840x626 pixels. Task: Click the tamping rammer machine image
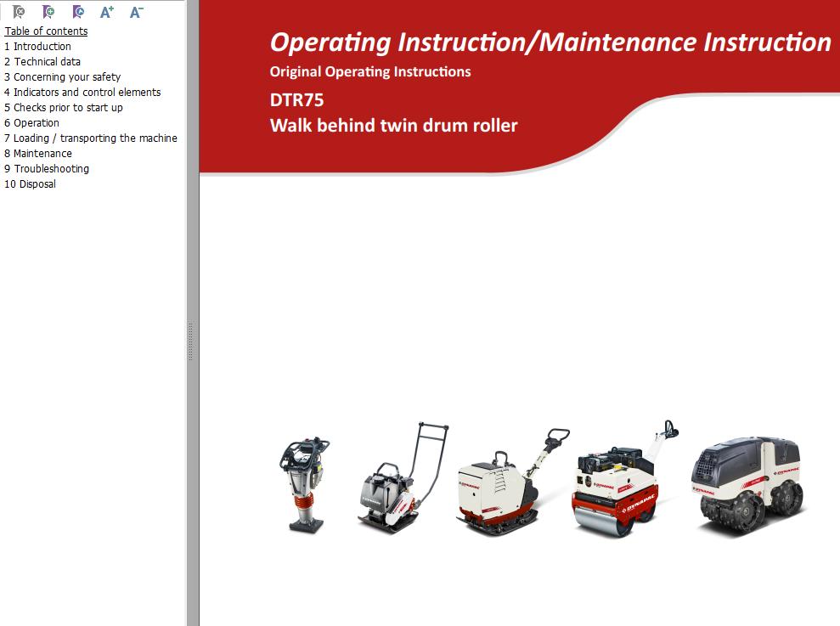(x=306, y=485)
